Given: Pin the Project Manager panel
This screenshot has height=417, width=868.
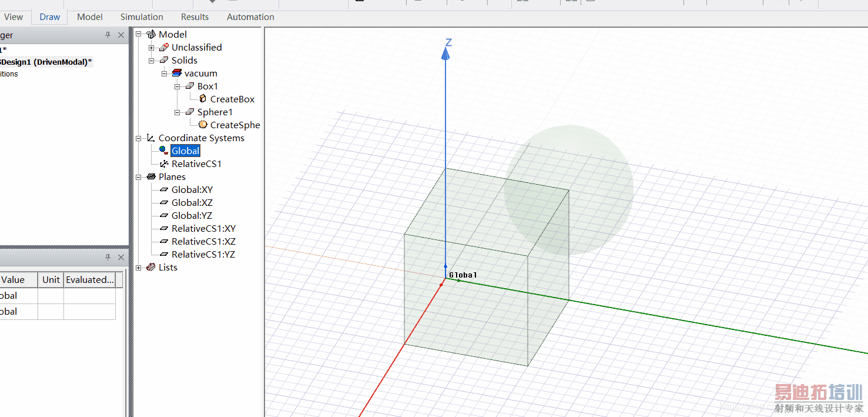Looking at the screenshot, I should pos(108,35).
